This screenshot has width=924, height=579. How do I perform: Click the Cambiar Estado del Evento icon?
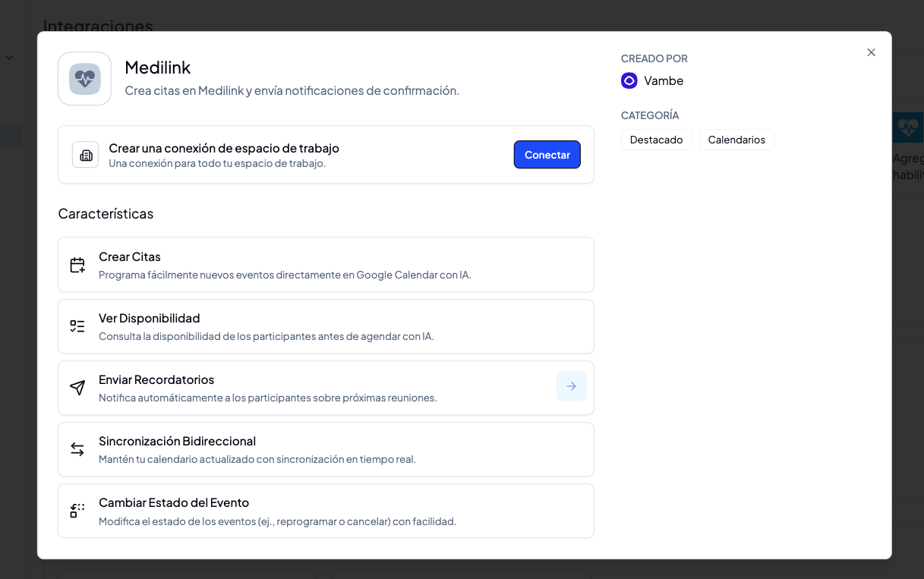pos(77,511)
